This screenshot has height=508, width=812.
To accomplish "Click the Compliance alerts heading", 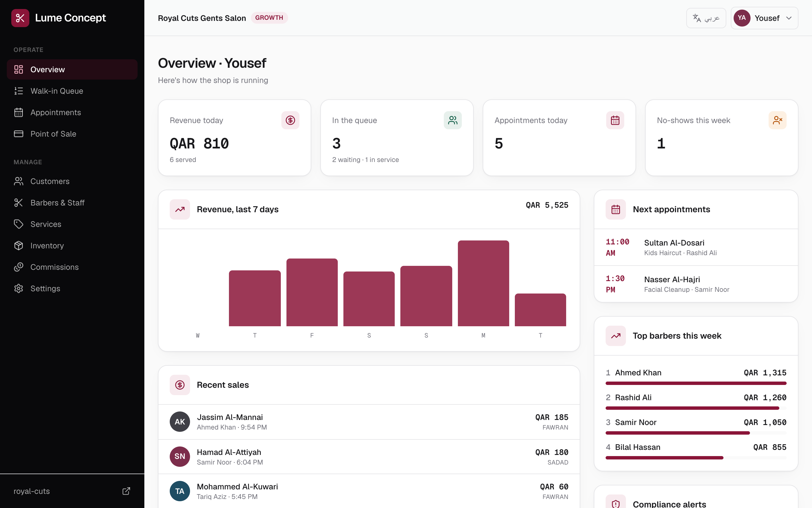I will click(x=669, y=504).
